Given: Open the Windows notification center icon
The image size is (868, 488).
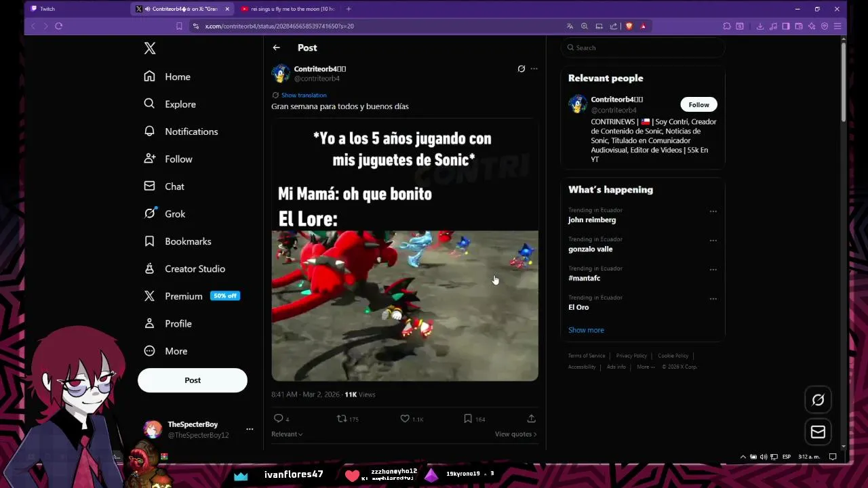Looking at the screenshot, I should pos(833,457).
